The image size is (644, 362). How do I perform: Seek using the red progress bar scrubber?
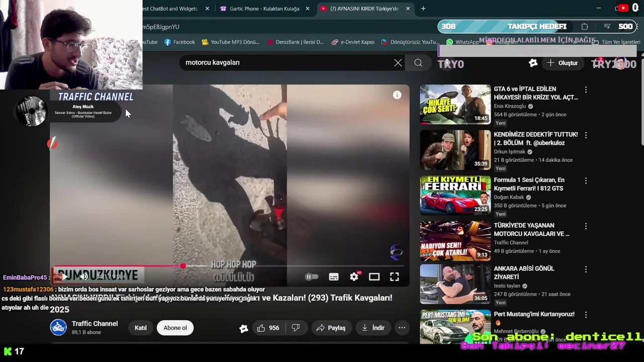click(x=183, y=265)
